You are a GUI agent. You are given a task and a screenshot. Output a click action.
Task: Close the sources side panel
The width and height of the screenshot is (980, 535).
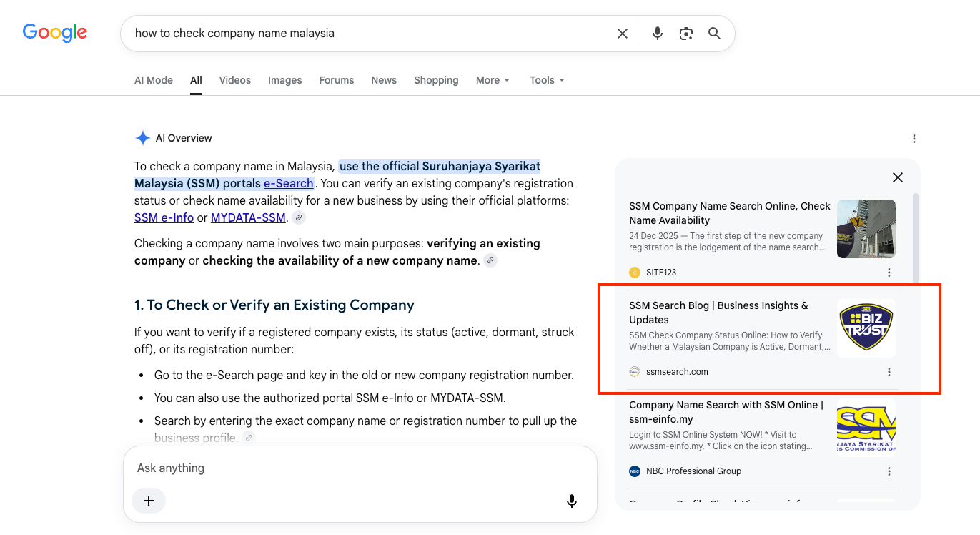pos(898,177)
